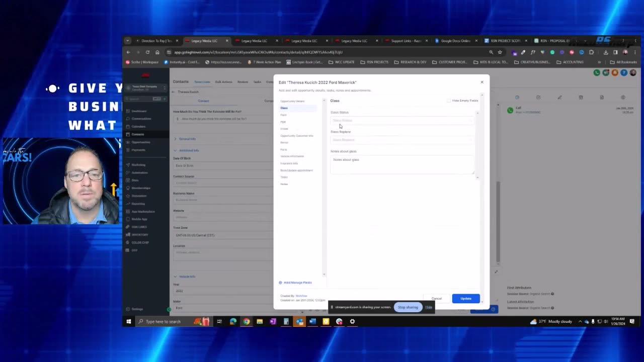Open the browser zoom magnifier icon

[x=491, y=52]
